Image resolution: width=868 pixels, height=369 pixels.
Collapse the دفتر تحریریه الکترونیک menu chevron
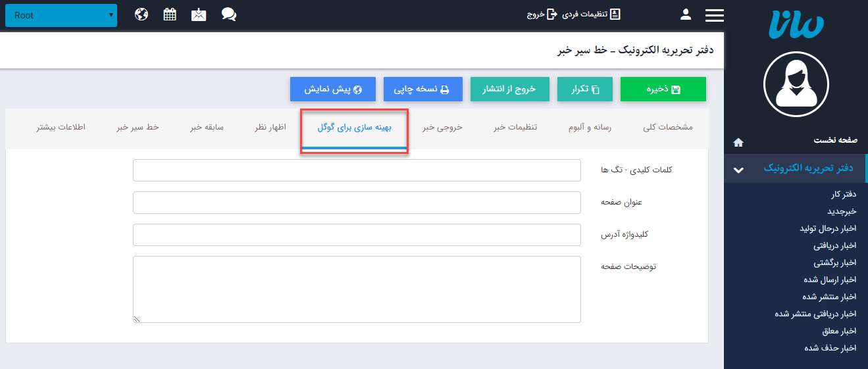[x=738, y=170]
